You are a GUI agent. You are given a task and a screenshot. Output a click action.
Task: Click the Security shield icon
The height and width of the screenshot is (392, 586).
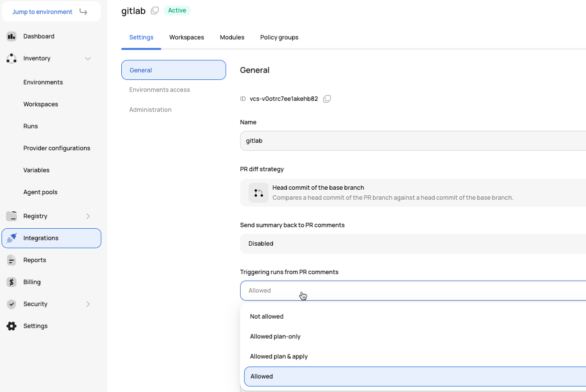pos(11,304)
